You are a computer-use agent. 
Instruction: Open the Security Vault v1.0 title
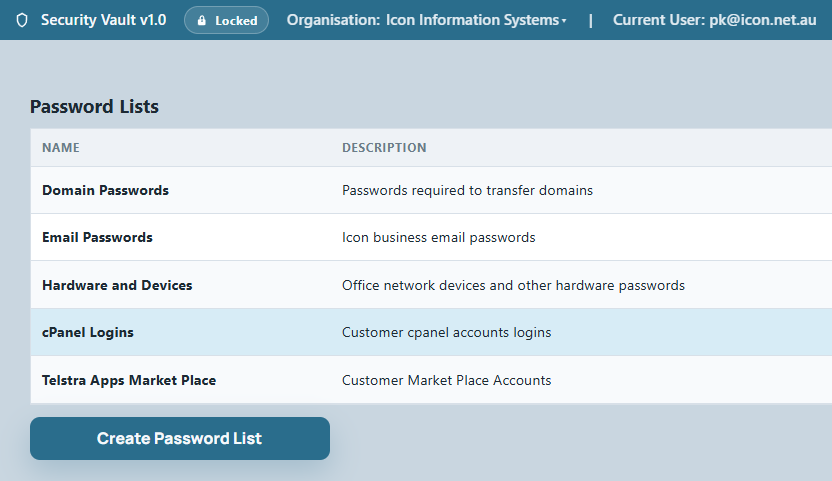coord(103,20)
